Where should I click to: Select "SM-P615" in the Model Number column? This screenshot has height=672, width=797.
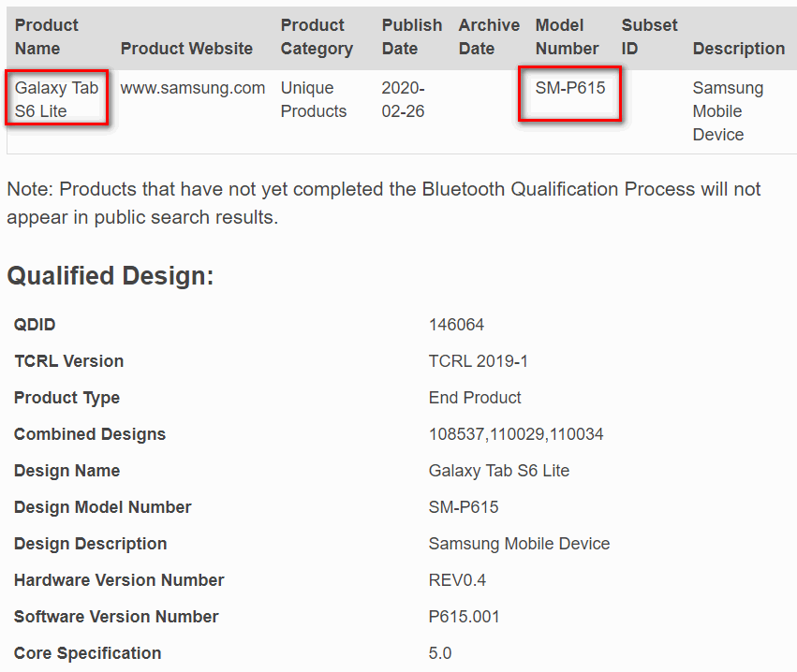coord(570,88)
